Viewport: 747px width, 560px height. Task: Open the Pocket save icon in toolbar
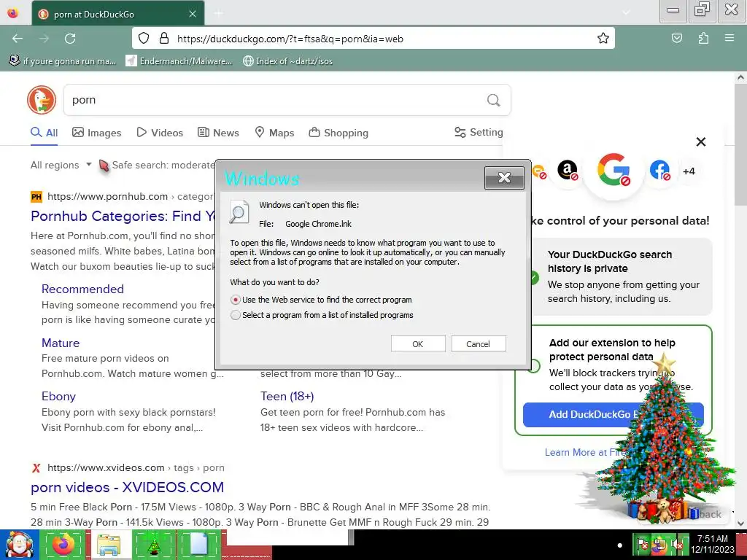677,38
